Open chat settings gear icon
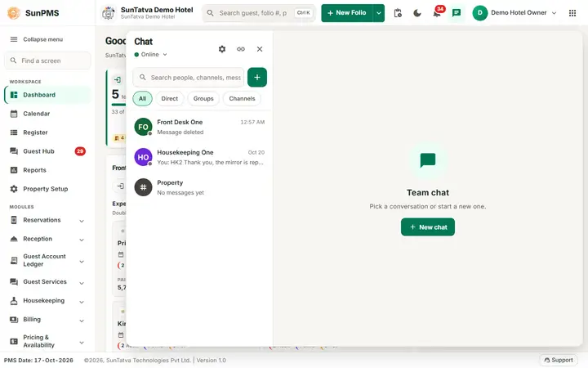The height and width of the screenshot is (368, 588). pyautogui.click(x=222, y=49)
